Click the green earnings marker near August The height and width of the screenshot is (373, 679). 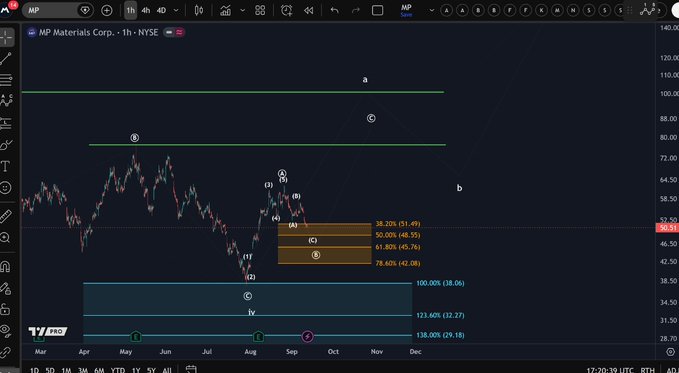coord(258,336)
